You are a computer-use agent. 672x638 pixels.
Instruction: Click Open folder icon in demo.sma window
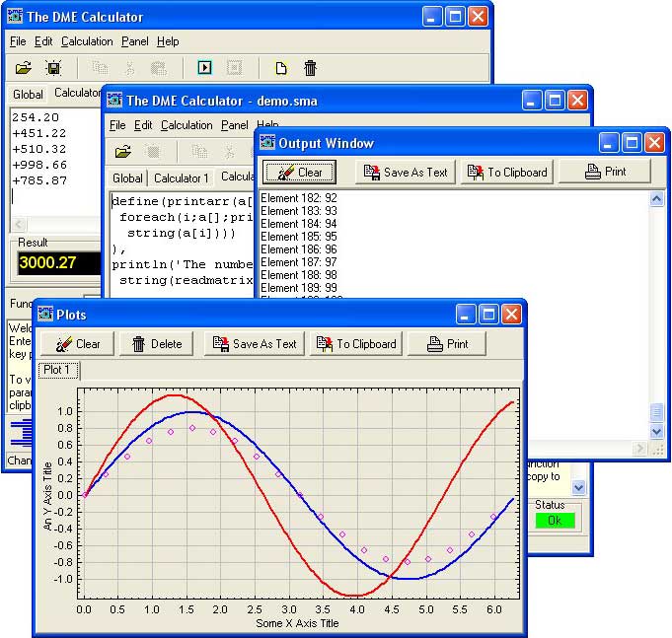click(123, 152)
